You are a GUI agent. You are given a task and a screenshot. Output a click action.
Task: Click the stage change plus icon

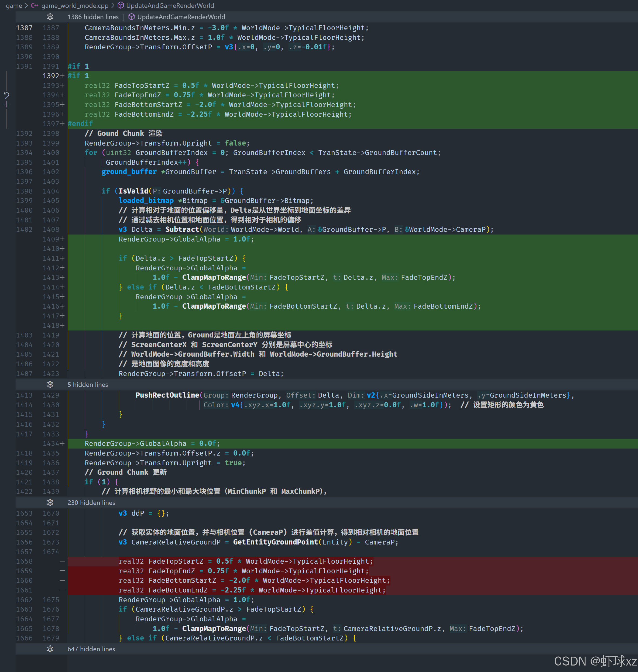click(x=6, y=104)
